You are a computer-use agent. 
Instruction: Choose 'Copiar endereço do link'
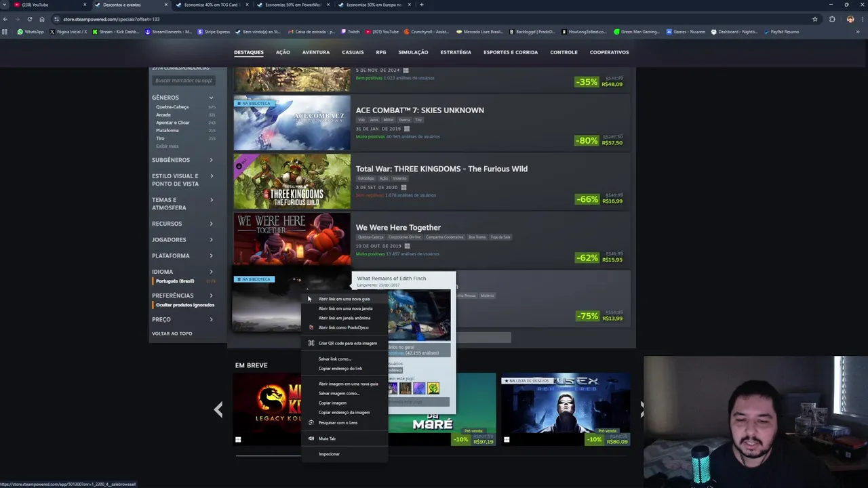coord(344,369)
